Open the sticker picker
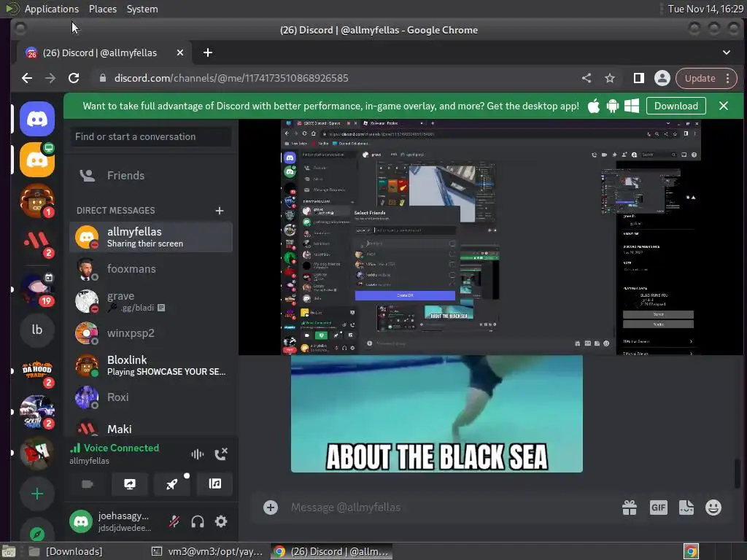Image resolution: width=747 pixels, height=560 pixels. click(686, 507)
